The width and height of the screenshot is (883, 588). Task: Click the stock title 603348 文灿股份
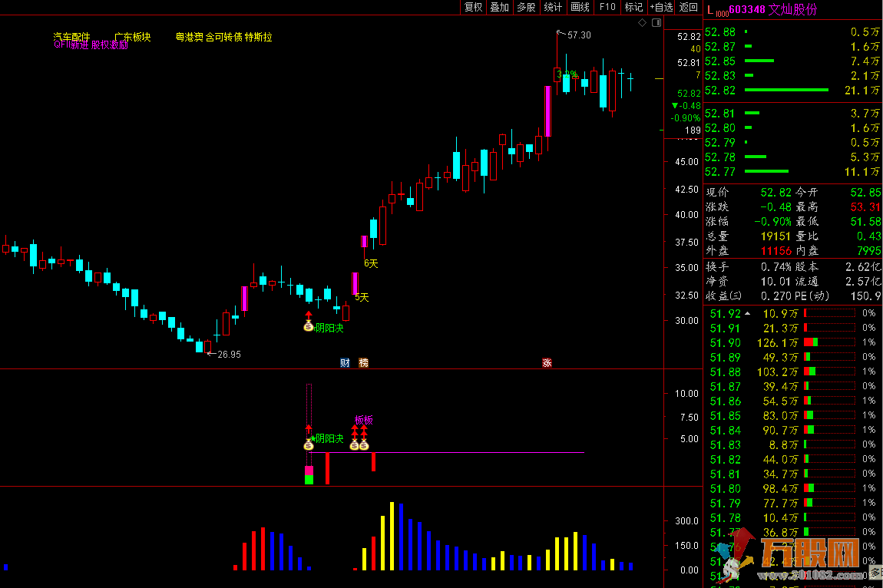[x=773, y=9]
